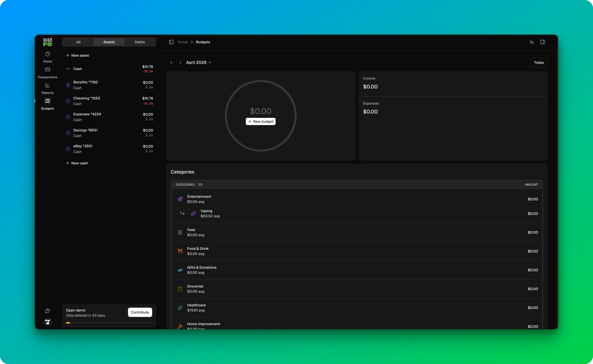Click the Sure logo icon
Screen dimensions: 593x364
[47, 42]
